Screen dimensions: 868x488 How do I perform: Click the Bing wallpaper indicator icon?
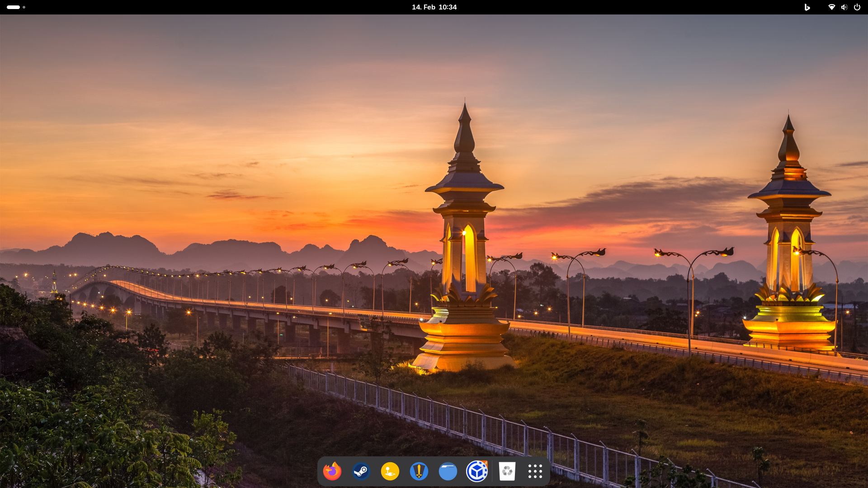tap(807, 7)
